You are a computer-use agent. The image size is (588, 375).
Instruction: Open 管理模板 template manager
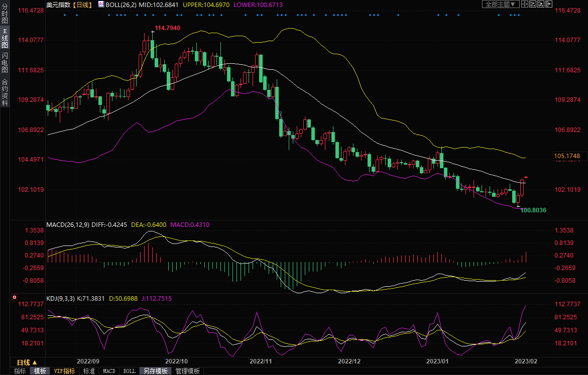pos(187,371)
